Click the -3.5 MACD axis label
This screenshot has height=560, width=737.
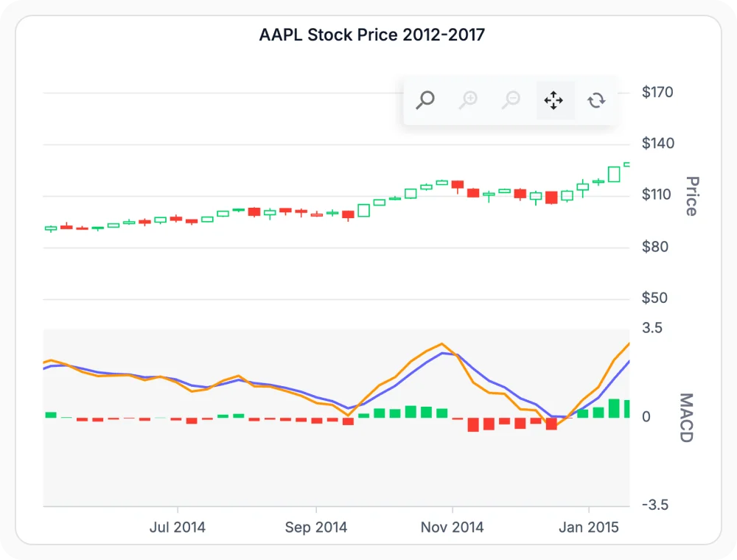click(x=655, y=505)
